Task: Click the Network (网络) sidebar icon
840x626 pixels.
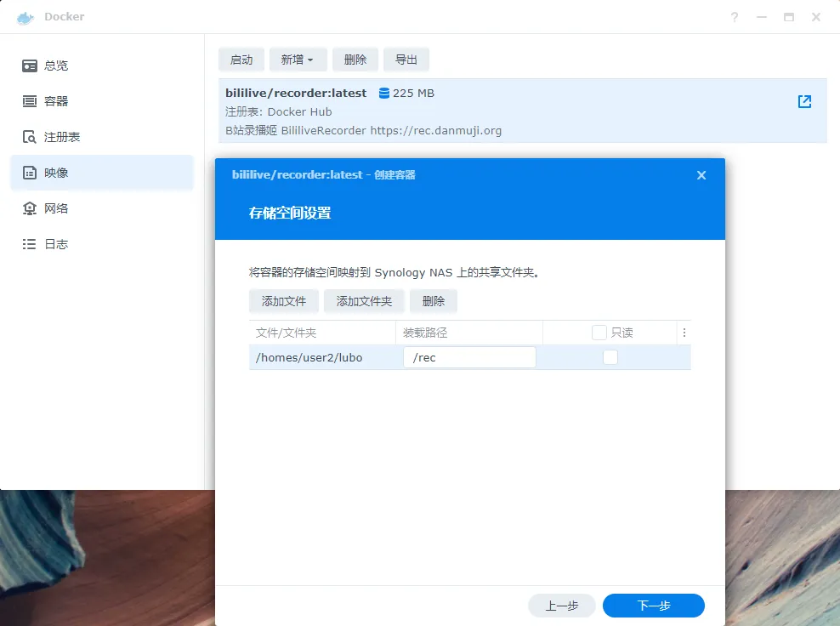Action: coord(30,208)
